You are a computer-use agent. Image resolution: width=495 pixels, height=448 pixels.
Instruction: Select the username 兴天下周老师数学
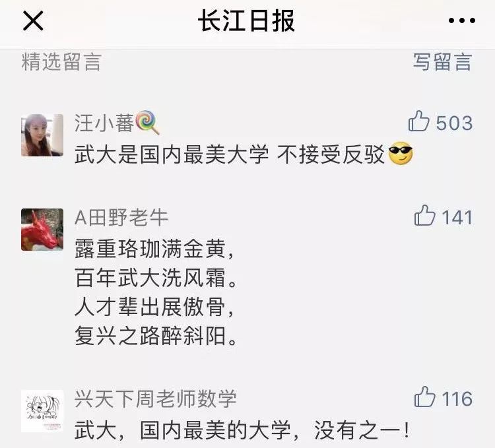156,399
